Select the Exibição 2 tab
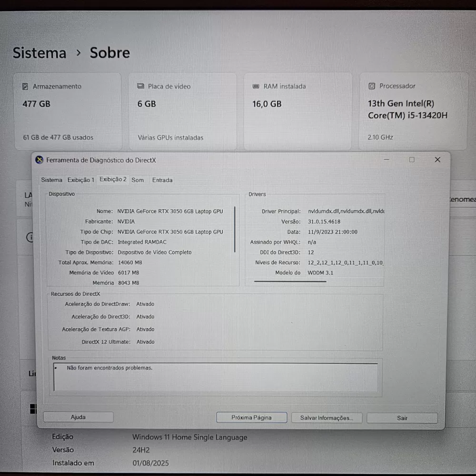The image size is (476, 476). [113, 179]
